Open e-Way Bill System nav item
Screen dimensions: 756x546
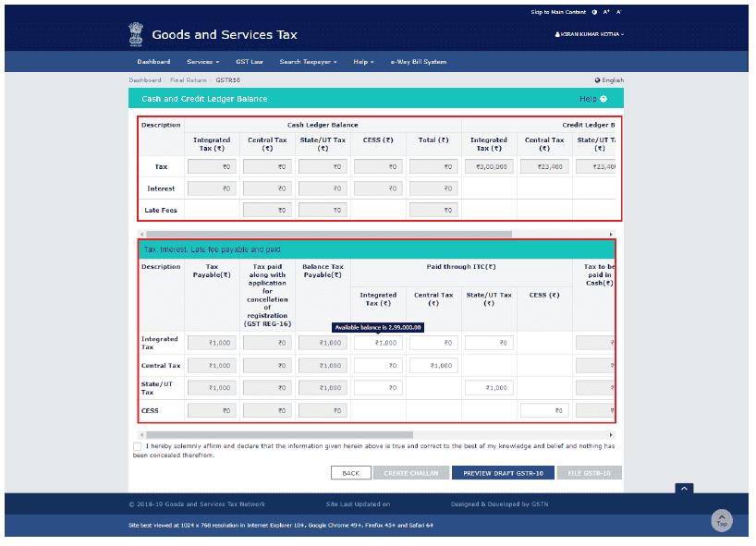[x=419, y=62]
